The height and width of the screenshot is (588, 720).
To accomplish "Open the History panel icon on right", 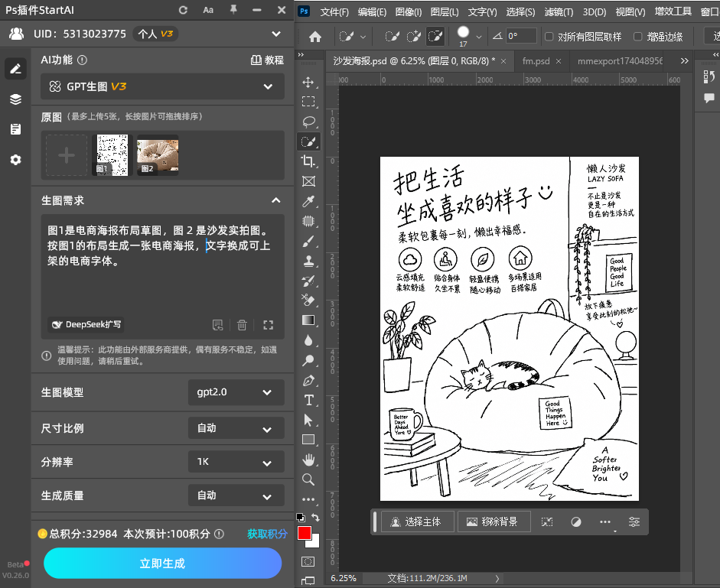I will point(709,76).
